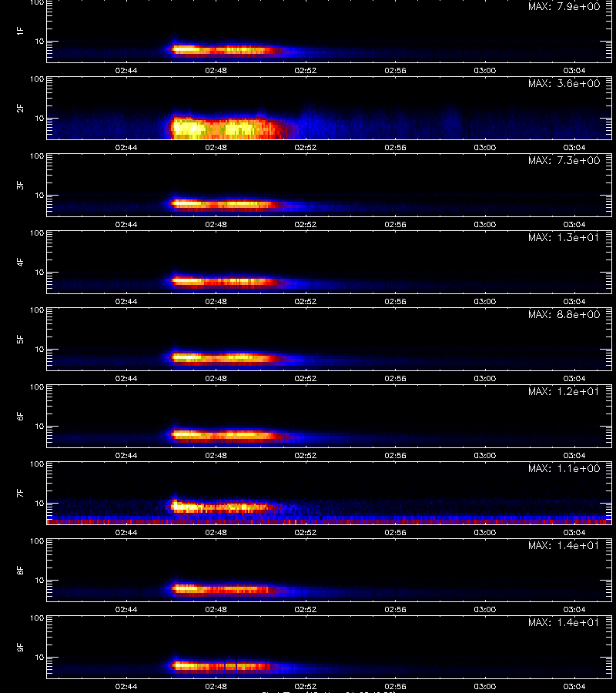Click the 2F panel axis label
Image resolution: width=616 pixels, height=693 pixels.
coord(20,109)
